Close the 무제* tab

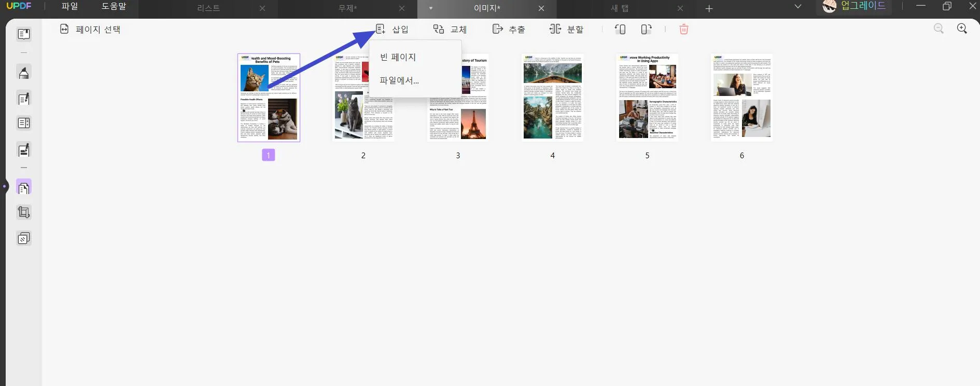402,8
